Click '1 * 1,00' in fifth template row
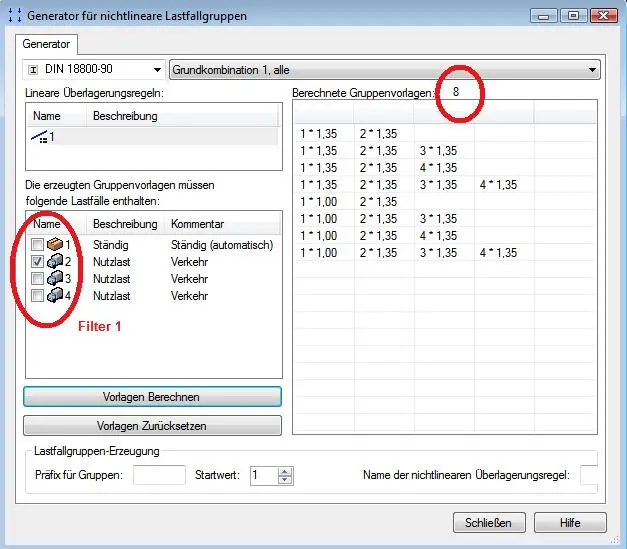The image size is (627, 549). 319,202
